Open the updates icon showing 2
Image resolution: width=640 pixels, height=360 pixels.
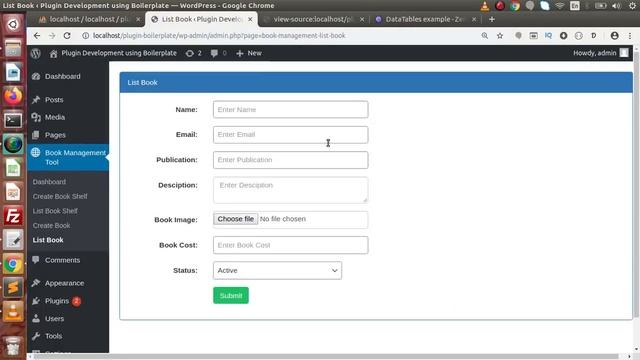coord(193,53)
